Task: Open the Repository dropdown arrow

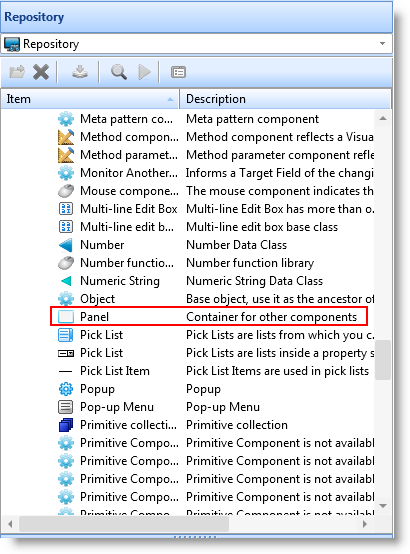Action: click(382, 44)
